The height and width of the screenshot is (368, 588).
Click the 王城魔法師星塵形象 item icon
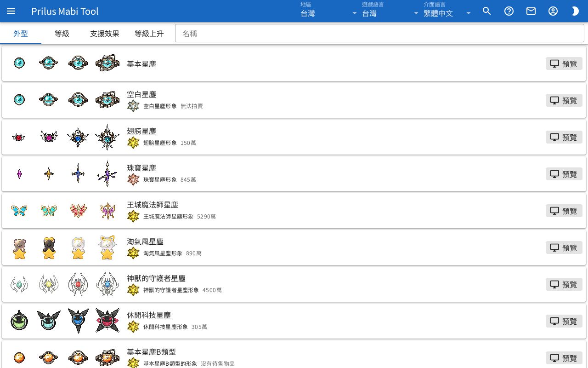(x=133, y=216)
